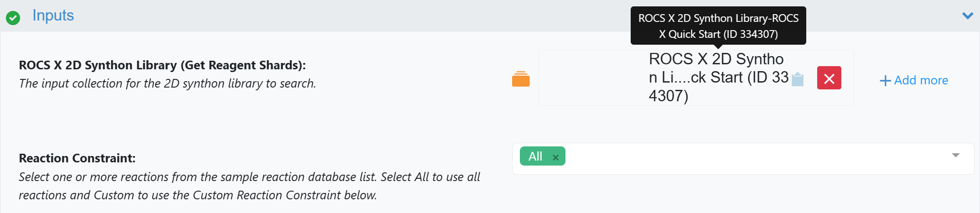Click the plus icon before Add more

[885, 81]
